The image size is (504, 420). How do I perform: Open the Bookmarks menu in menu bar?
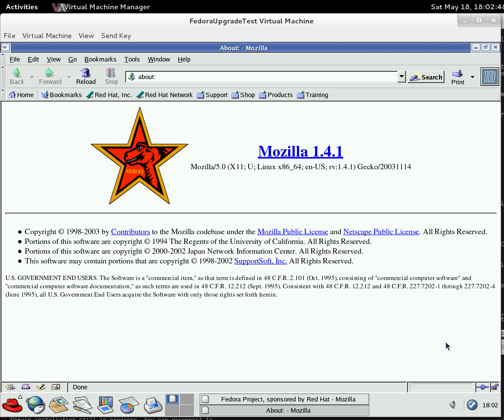[100, 59]
